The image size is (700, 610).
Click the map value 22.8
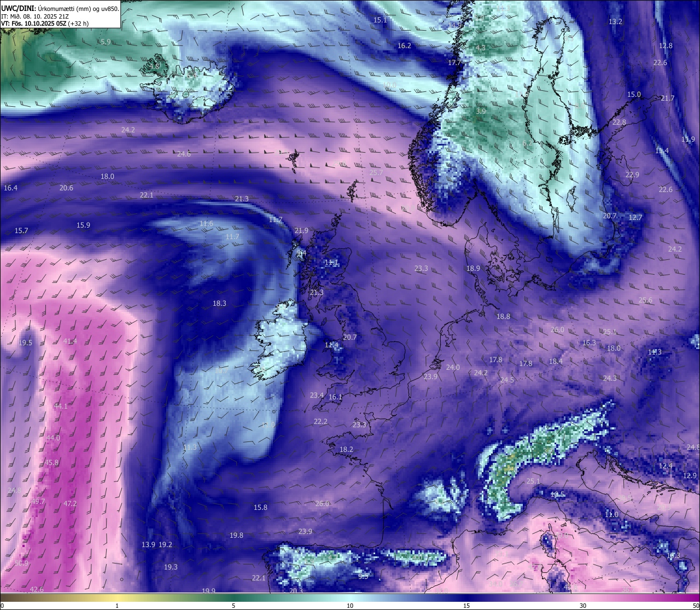click(619, 122)
